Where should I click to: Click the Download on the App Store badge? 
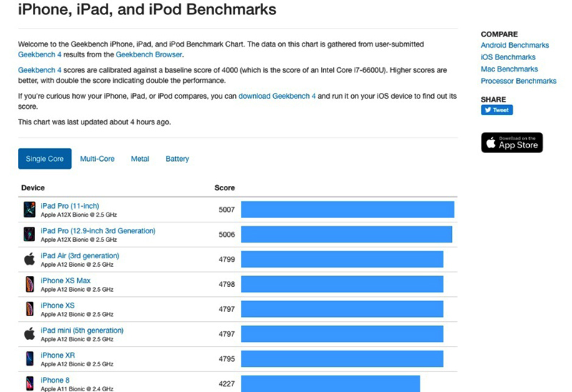point(512,142)
